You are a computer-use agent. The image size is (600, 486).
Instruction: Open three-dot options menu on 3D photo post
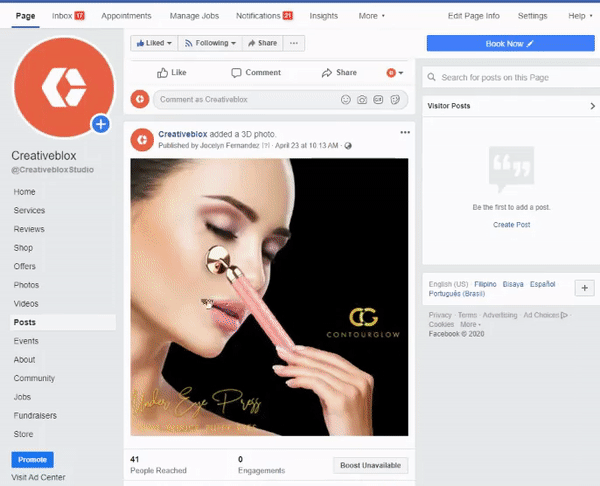click(405, 132)
